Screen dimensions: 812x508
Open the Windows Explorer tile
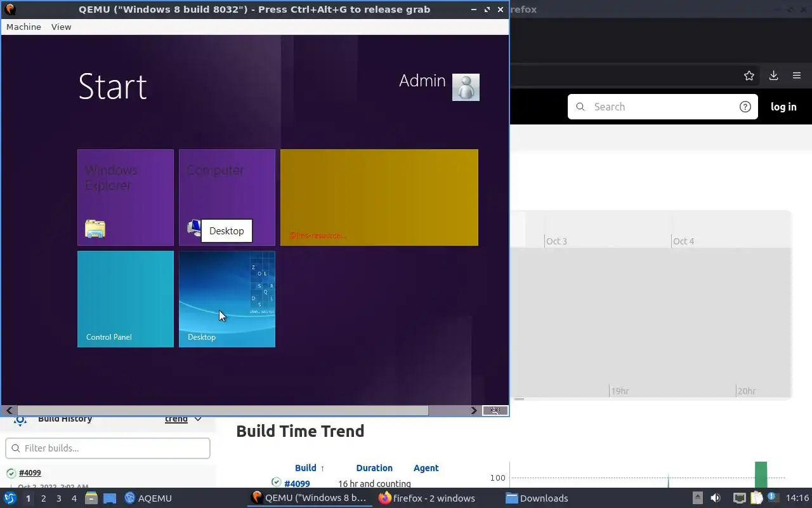tap(126, 197)
